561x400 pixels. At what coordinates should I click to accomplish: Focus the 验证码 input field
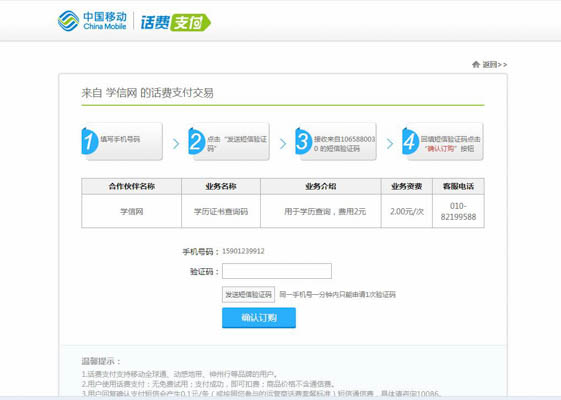point(277,271)
